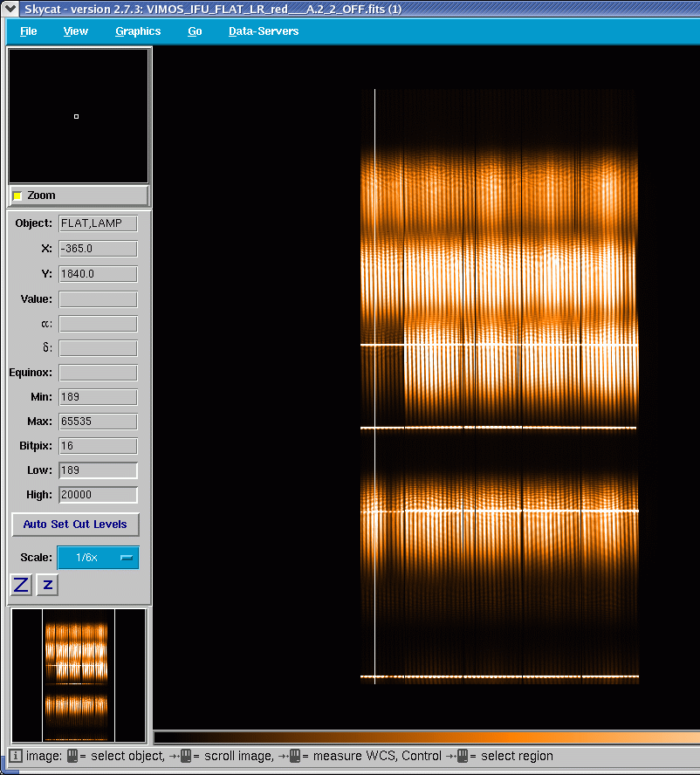
Task: Click the Min field showing 189
Action: (x=98, y=397)
